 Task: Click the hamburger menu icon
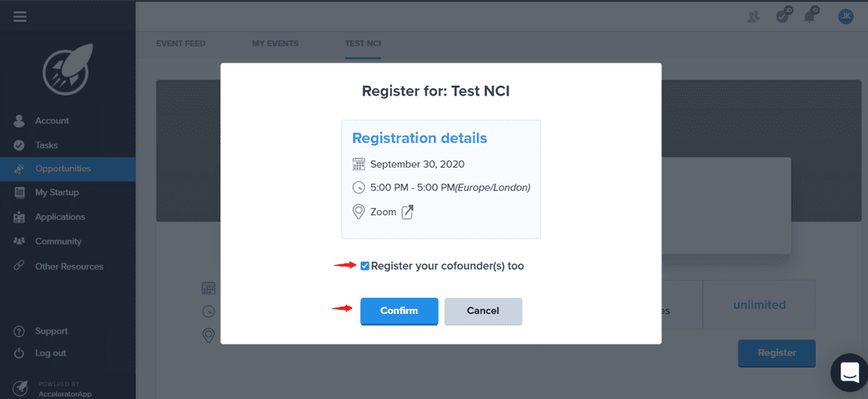coord(20,16)
